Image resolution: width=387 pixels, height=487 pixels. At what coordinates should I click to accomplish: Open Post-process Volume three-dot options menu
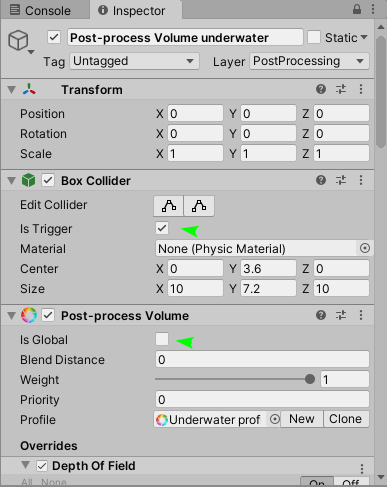click(361, 315)
